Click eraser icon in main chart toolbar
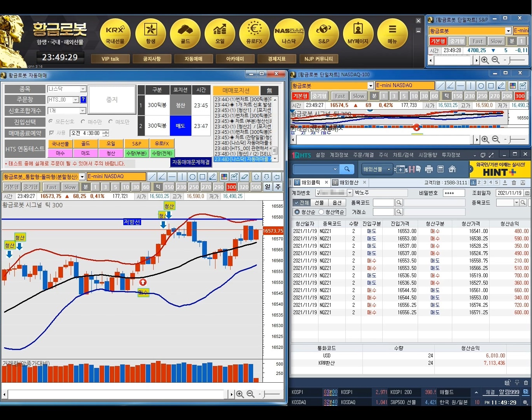The width and height of the screenshot is (532, 420). pos(244,177)
